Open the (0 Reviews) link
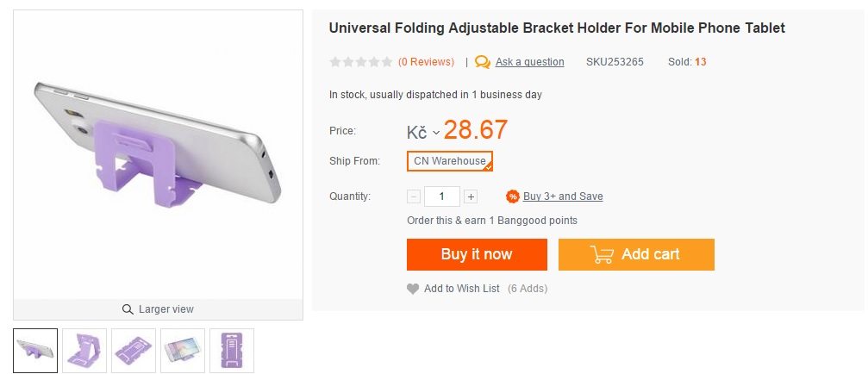This screenshot has width=868, height=374. (x=426, y=62)
